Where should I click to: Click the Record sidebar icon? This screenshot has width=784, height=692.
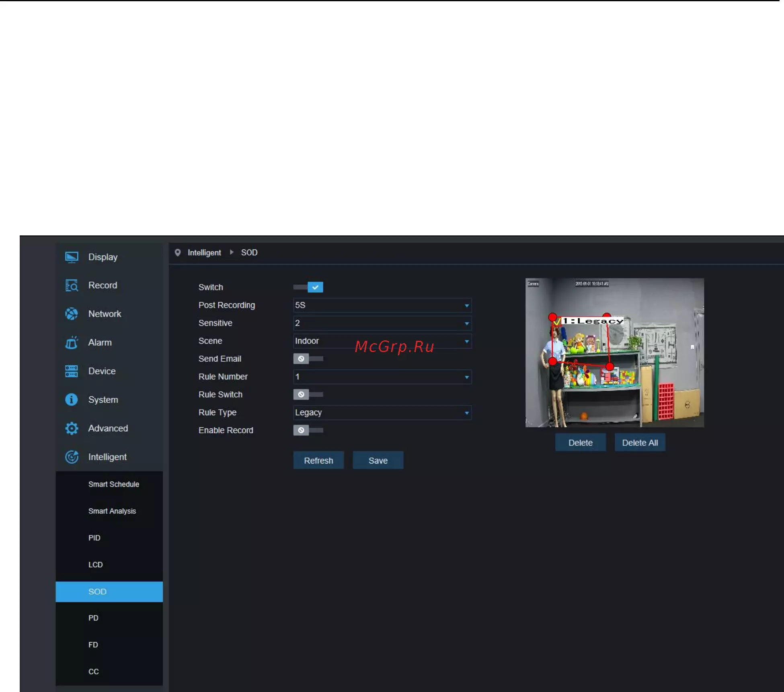point(72,286)
